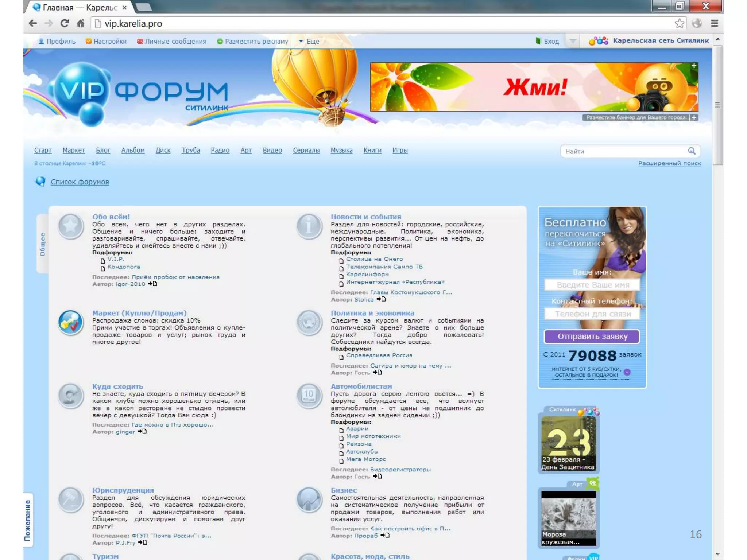Expand the banner plus button under advertisement

point(694,117)
